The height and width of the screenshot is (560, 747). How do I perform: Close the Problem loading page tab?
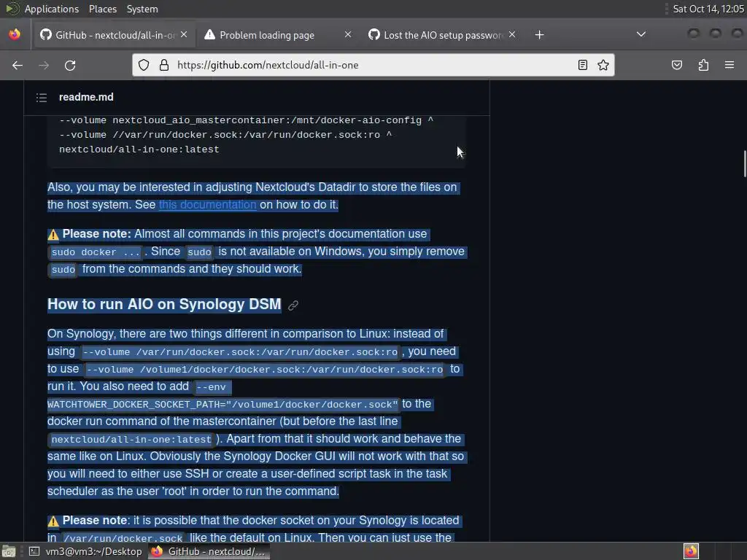[x=348, y=34]
